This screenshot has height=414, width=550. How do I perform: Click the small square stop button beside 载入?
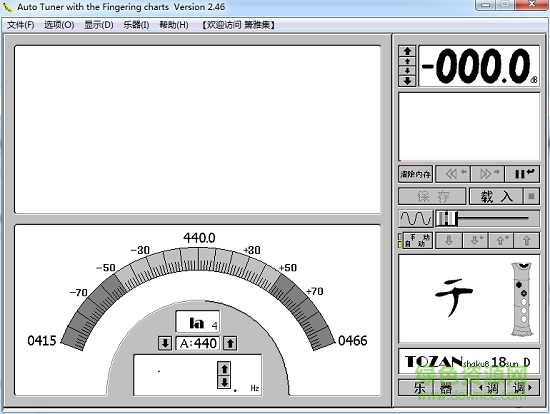point(531,196)
